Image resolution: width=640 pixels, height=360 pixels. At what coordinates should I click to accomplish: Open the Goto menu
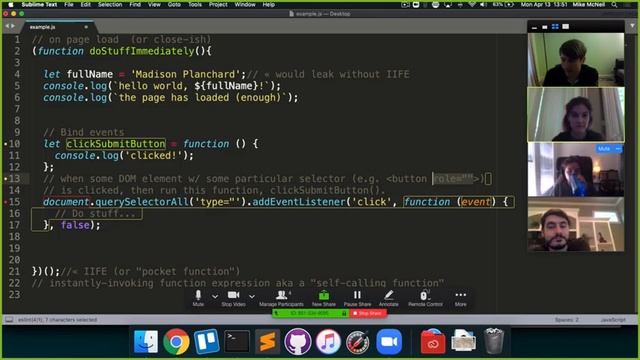(174, 4)
